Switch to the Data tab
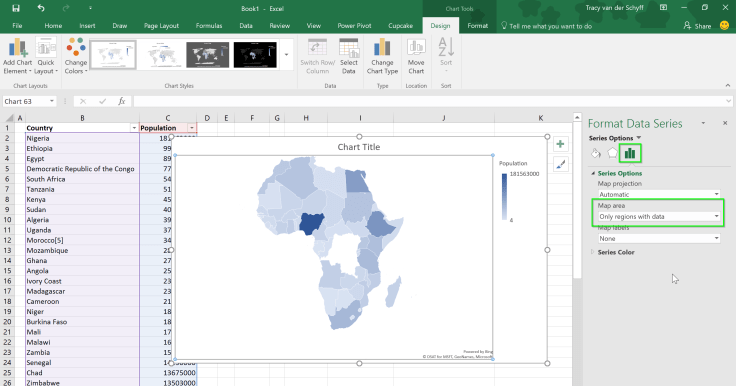The width and height of the screenshot is (736, 386). [x=246, y=25]
